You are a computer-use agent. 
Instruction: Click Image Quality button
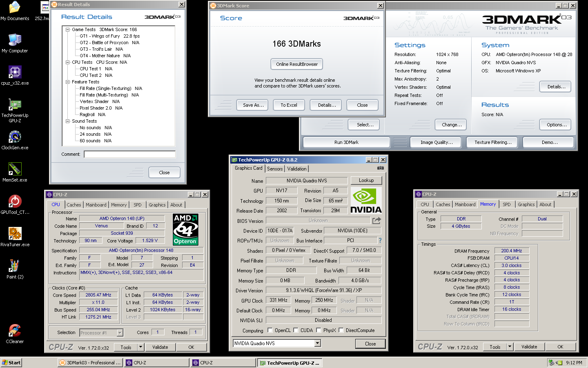pos(437,142)
